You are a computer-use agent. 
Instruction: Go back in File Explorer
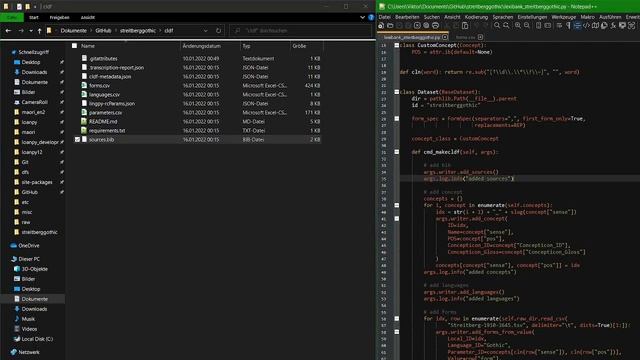[x=9, y=31]
